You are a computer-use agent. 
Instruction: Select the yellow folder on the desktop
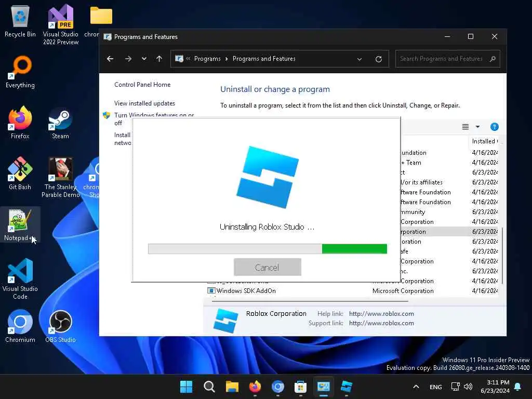(101, 16)
